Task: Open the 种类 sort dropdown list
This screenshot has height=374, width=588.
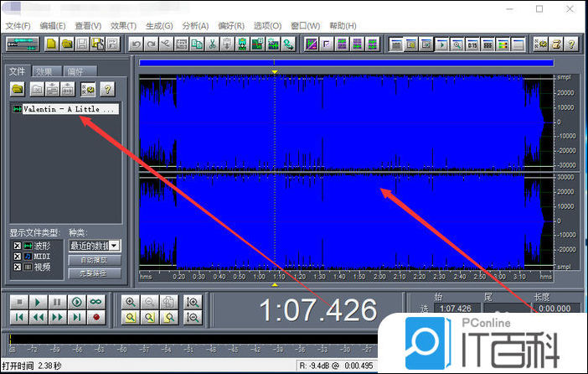Action: point(95,246)
